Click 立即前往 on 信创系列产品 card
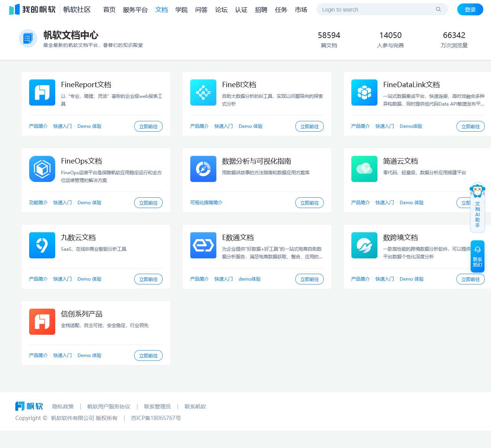 click(x=148, y=355)
